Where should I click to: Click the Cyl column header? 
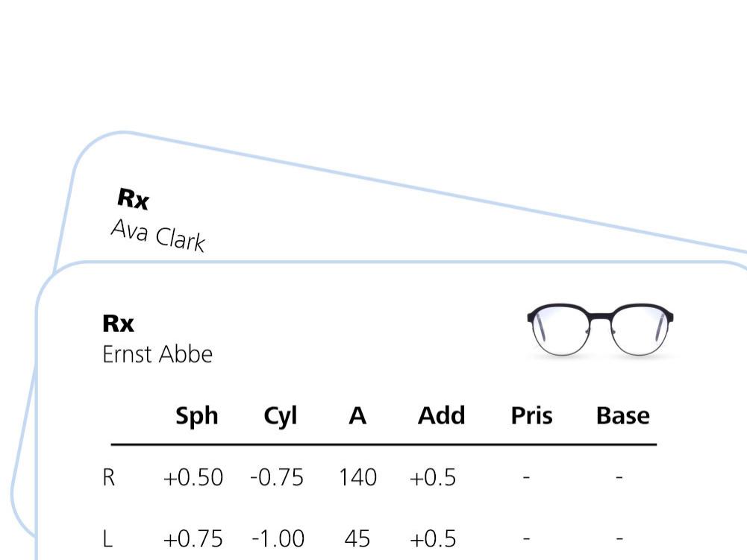pos(280,416)
